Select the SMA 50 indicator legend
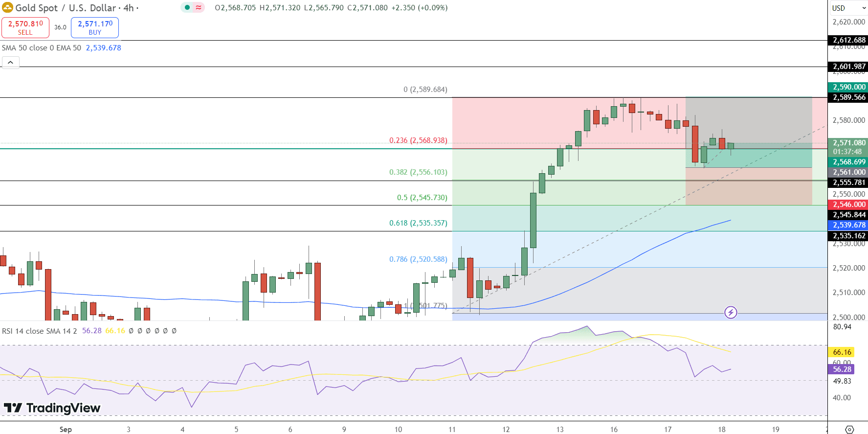Image resolution: width=868 pixels, height=434 pixels. point(42,48)
